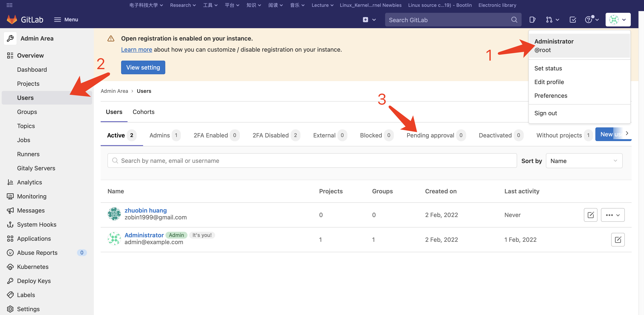The width and height of the screenshot is (644, 315).
Task: Open Dashboard in the sidebar
Action: pos(32,70)
